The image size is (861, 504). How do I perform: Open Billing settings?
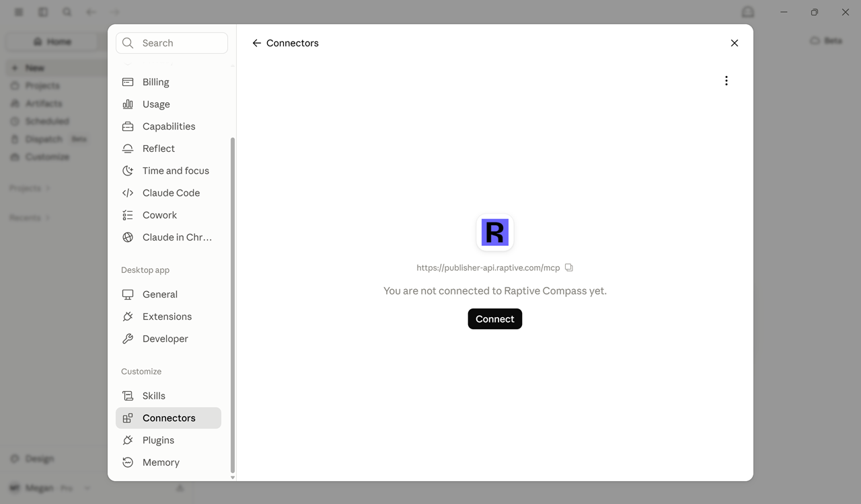[168, 82]
